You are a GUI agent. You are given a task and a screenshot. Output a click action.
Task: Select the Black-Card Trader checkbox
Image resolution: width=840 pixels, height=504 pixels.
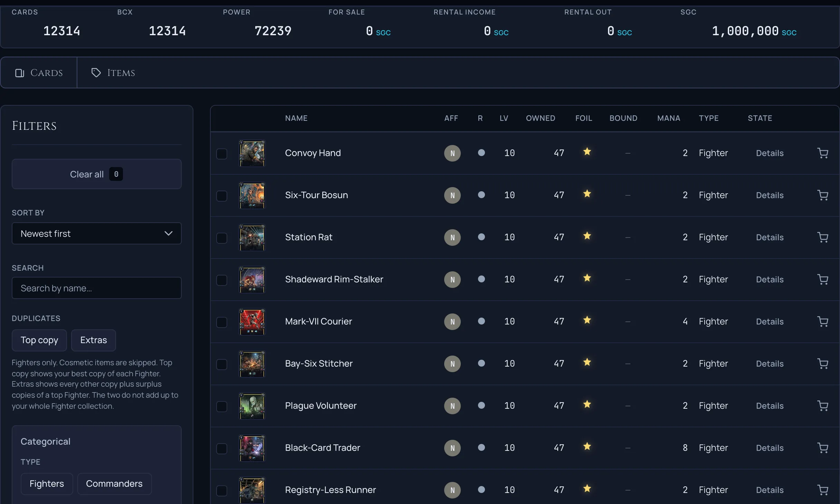tap(222, 448)
